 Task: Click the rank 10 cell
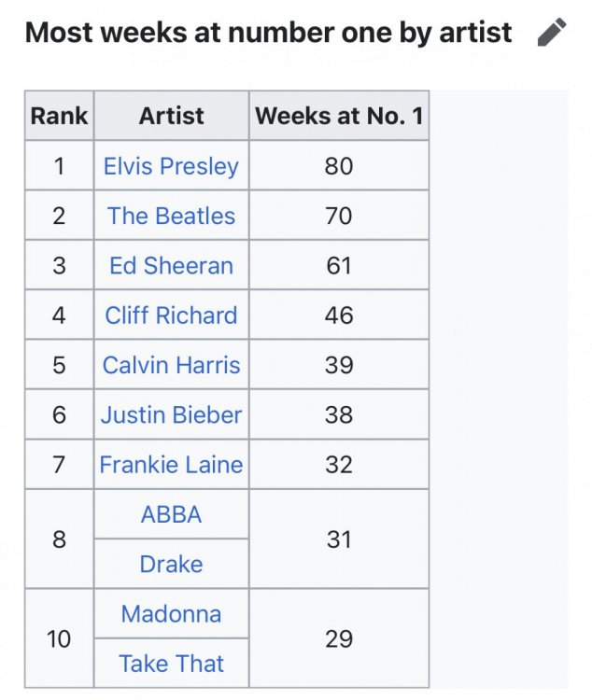tap(59, 638)
